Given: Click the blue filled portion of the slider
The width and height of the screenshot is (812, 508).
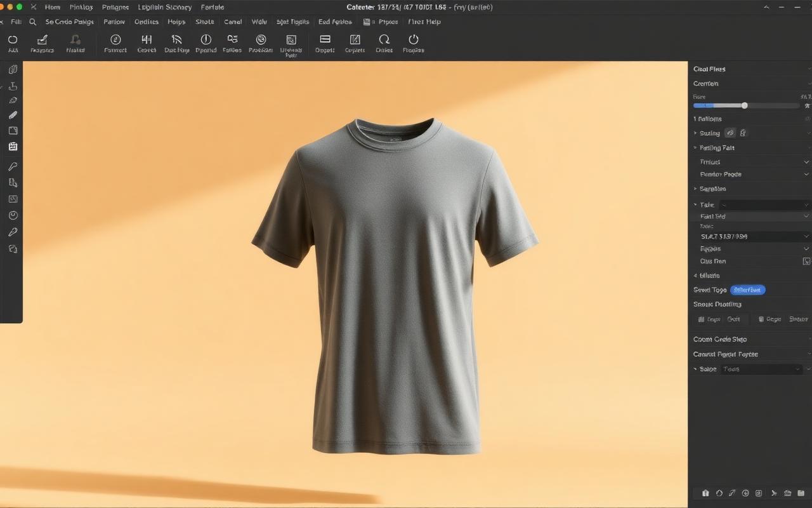Looking at the screenshot, I should coord(704,105).
